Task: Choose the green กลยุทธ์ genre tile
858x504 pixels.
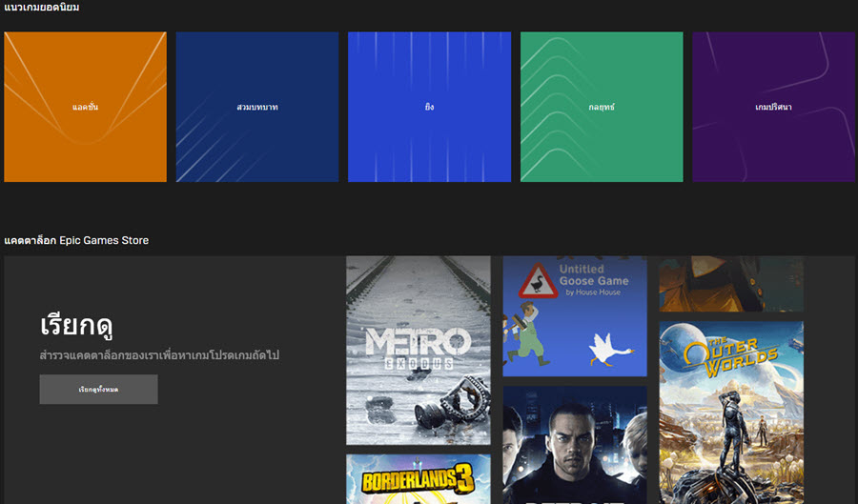Action: pos(602,107)
